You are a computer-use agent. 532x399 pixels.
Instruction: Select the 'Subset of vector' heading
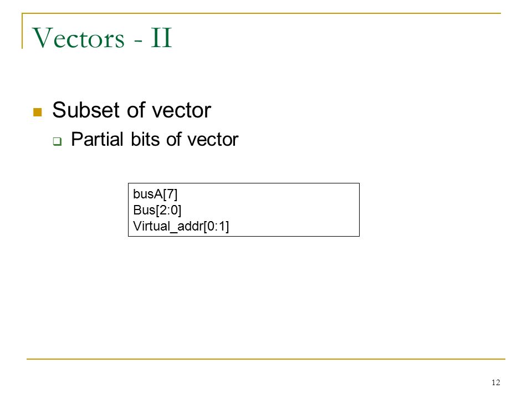point(132,110)
